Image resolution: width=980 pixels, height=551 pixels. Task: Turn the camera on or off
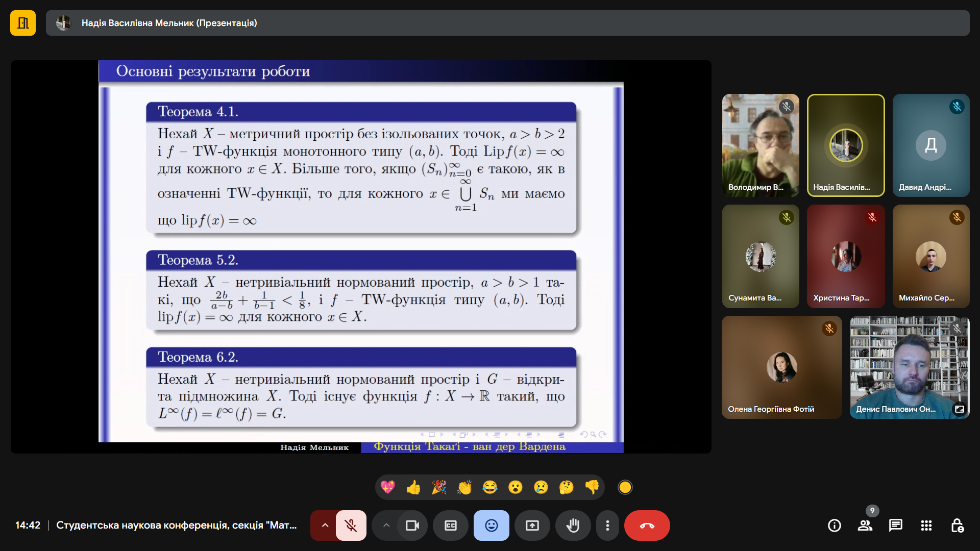[412, 525]
